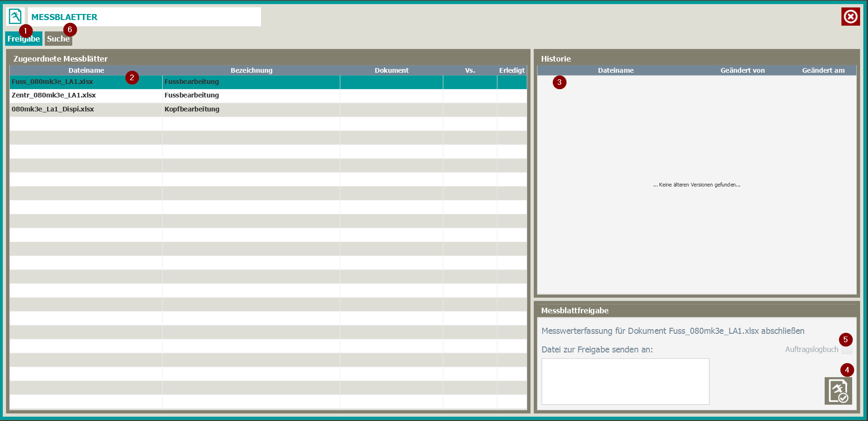Click the Geändert am column header

click(x=823, y=70)
